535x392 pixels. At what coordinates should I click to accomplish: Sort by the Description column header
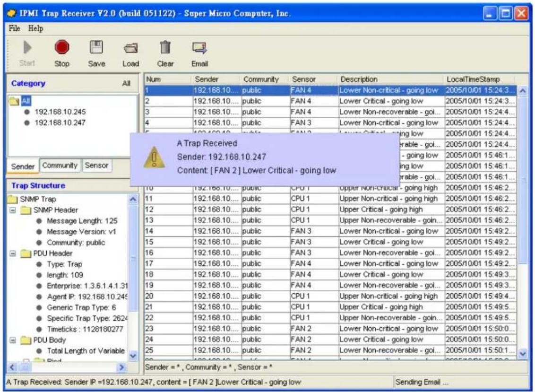[391, 79]
